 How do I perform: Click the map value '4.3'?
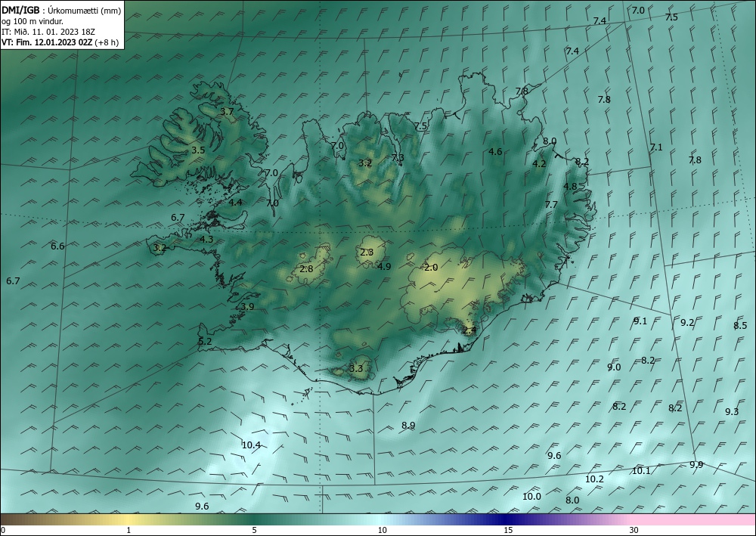[x=206, y=239]
